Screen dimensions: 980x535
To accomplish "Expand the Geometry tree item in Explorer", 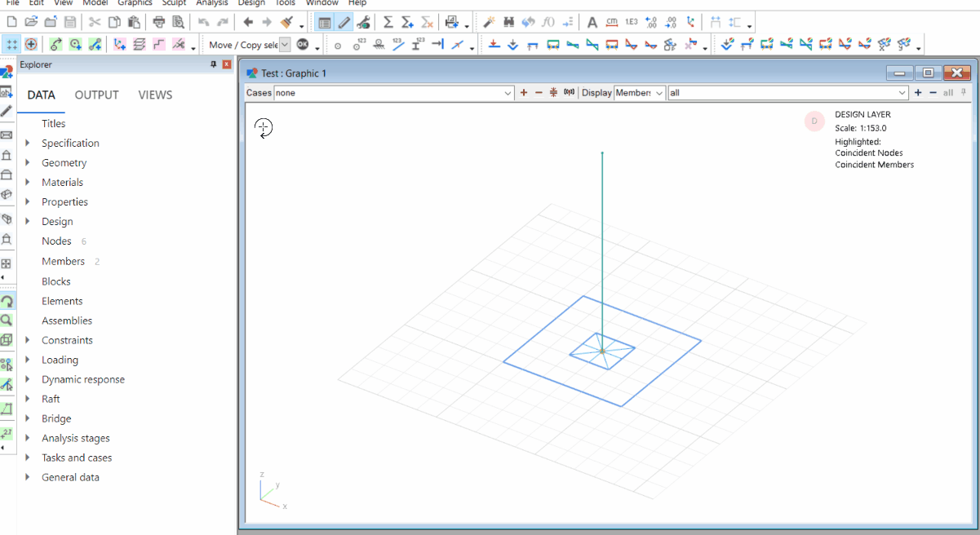I will [29, 162].
